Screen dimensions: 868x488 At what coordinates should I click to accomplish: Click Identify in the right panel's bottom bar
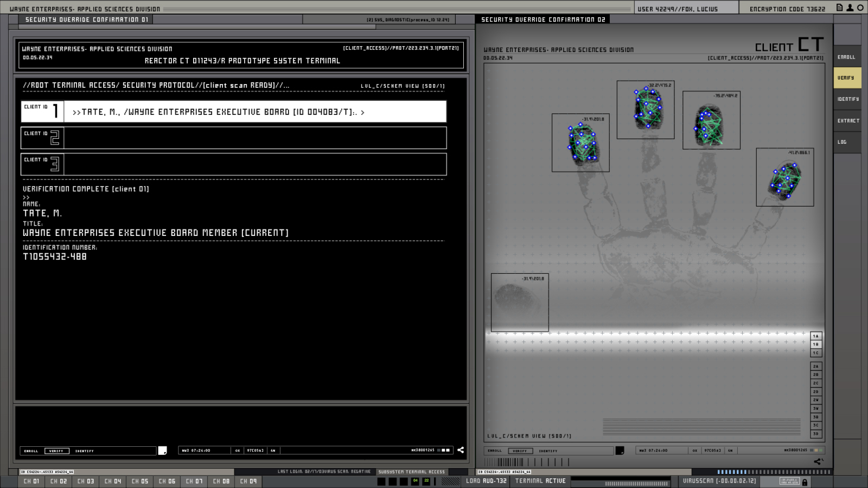click(548, 451)
